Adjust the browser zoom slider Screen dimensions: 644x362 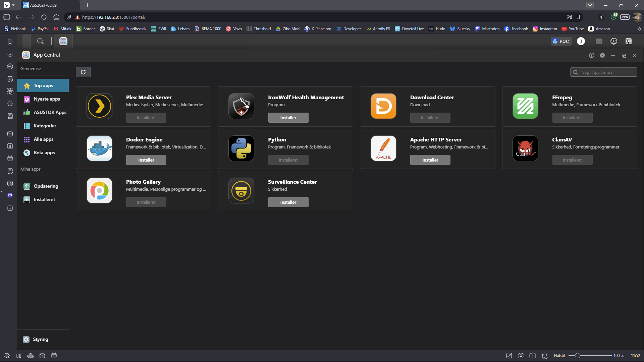tap(578, 356)
